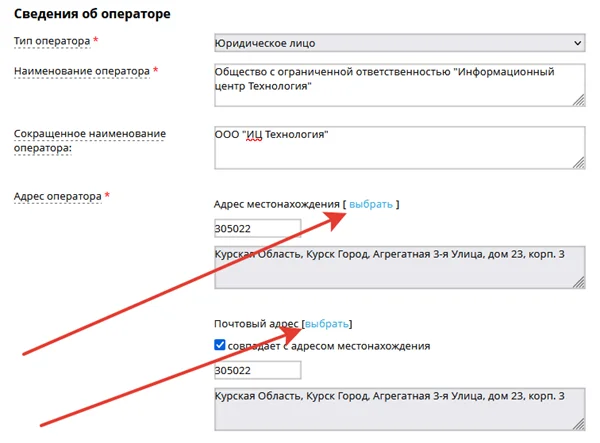Click the Наименование оператора label
Viewport: 600px width, 443px height.
click(x=82, y=71)
